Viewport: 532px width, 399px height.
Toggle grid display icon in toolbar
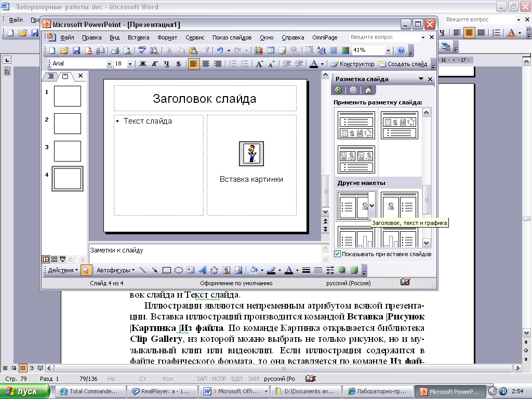(334, 50)
